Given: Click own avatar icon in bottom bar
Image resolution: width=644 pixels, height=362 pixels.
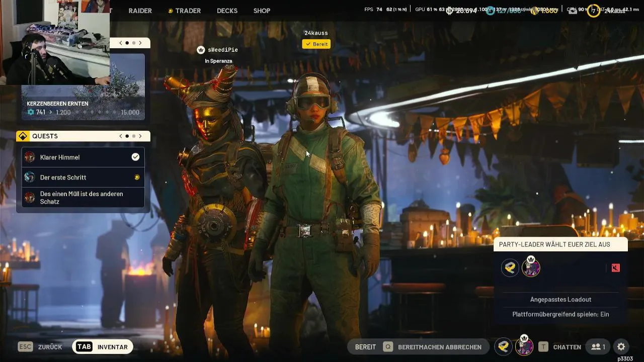Looking at the screenshot, I should [503, 347].
